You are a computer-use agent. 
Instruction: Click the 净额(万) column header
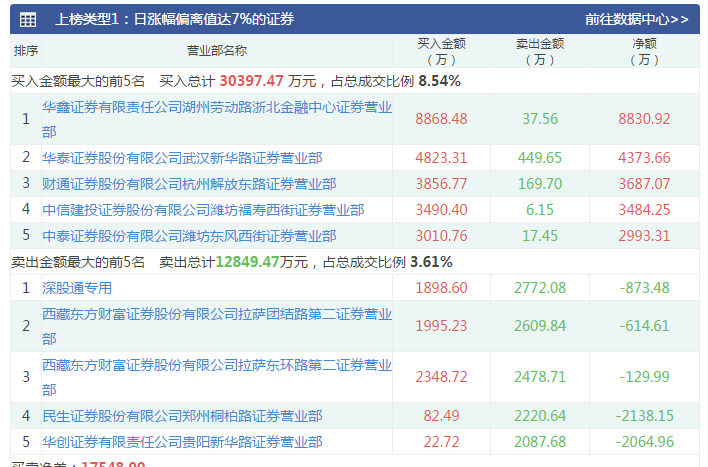644,51
